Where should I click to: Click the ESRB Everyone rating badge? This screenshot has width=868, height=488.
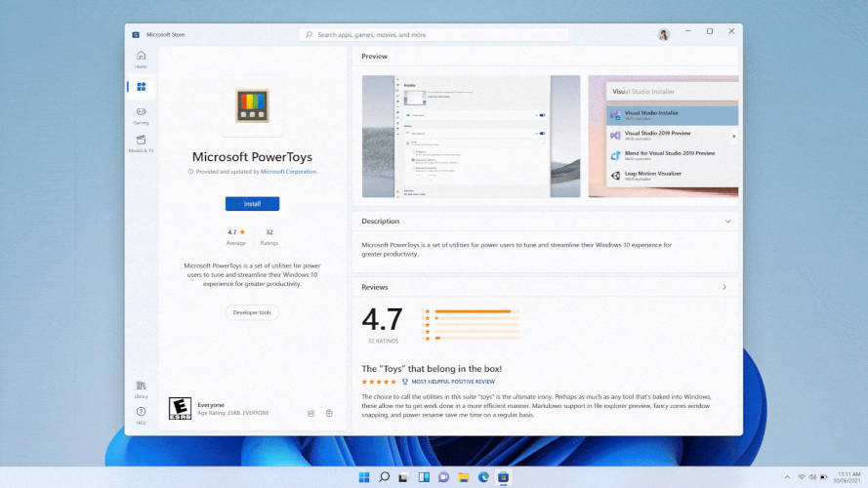[180, 408]
